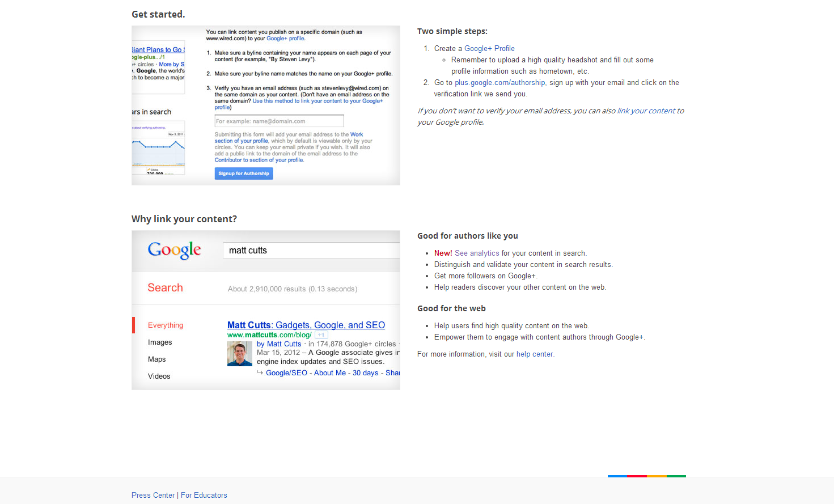Open the Press Center footer link

point(153,495)
